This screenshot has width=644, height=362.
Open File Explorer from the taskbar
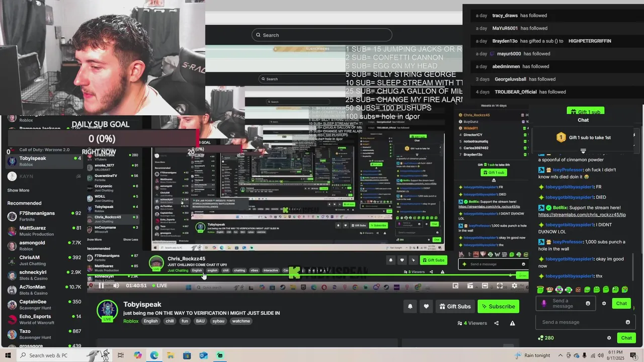coord(171,355)
